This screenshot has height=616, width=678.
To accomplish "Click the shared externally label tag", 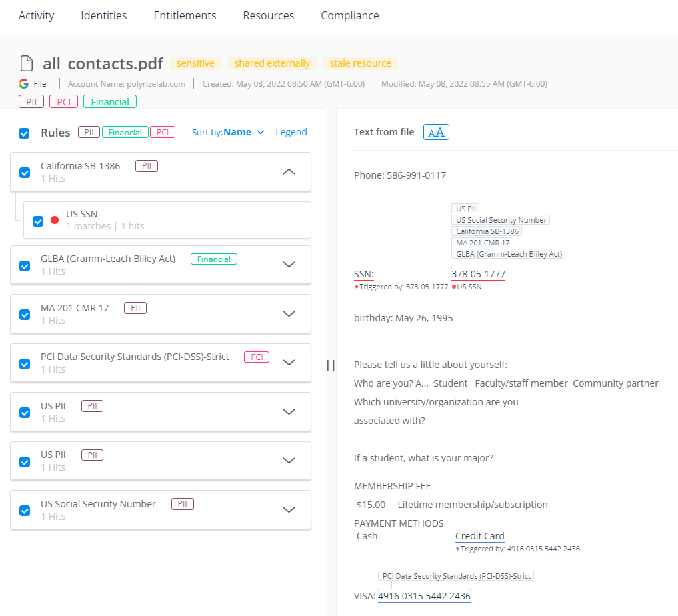I will click(272, 63).
